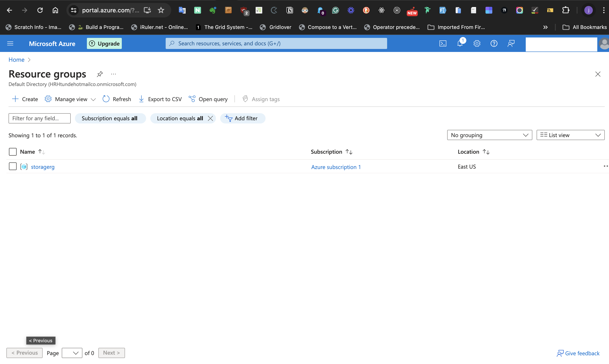Open the Azure Cloud Shell terminal

coord(443,43)
